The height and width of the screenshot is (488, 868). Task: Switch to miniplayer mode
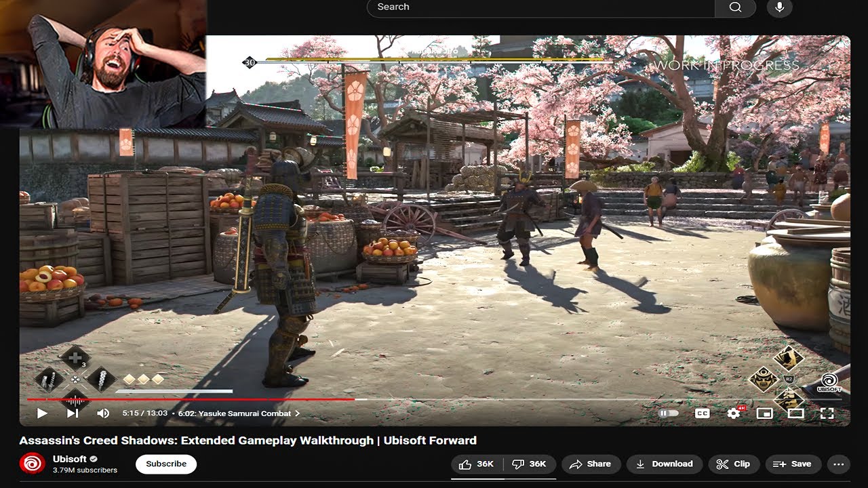coord(764,413)
